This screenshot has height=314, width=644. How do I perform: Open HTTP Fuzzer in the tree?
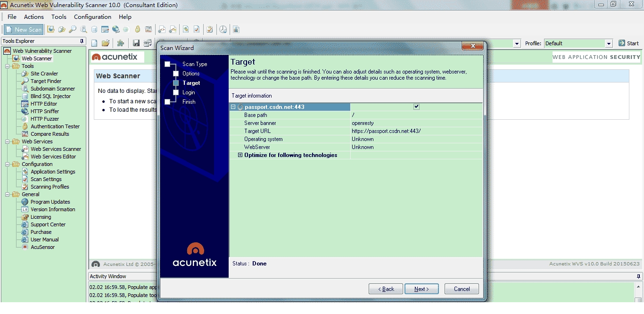pos(45,119)
